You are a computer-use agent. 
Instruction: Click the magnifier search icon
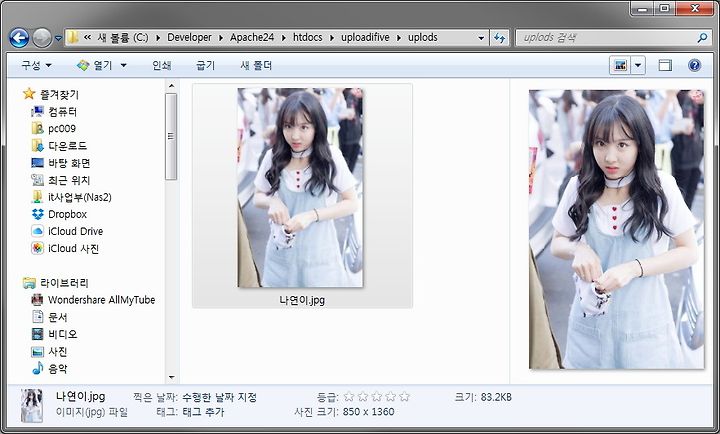click(702, 38)
